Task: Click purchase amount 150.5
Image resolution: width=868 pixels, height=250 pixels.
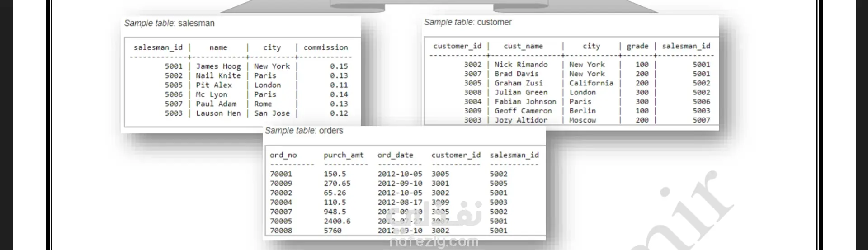Action: click(335, 174)
